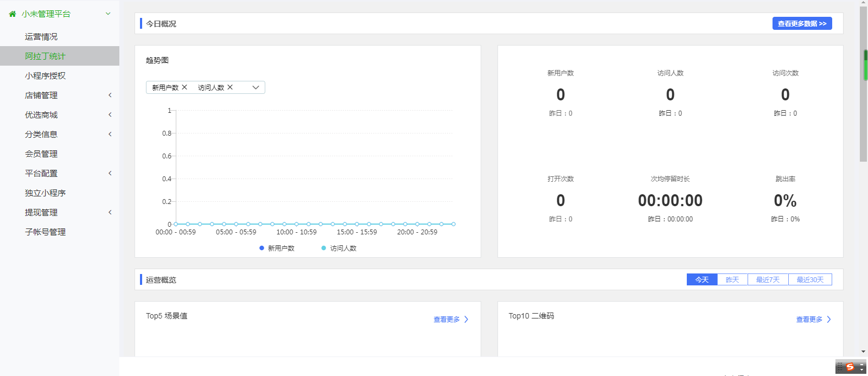Toggle 访问人数 series in chart legend
This screenshot has width=868, height=376.
point(339,248)
